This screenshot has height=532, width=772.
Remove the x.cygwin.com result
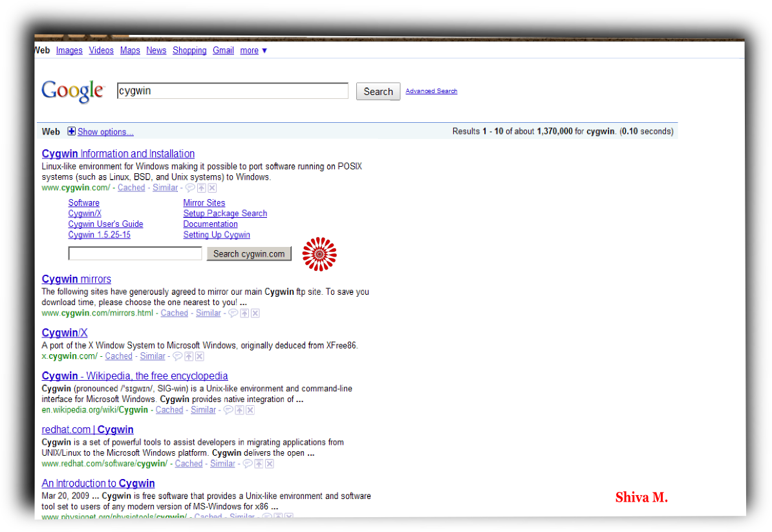point(199,356)
